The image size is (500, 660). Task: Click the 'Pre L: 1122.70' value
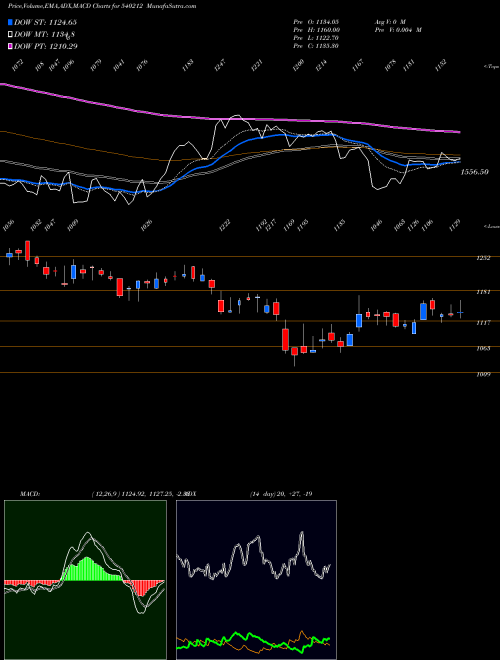[316, 38]
